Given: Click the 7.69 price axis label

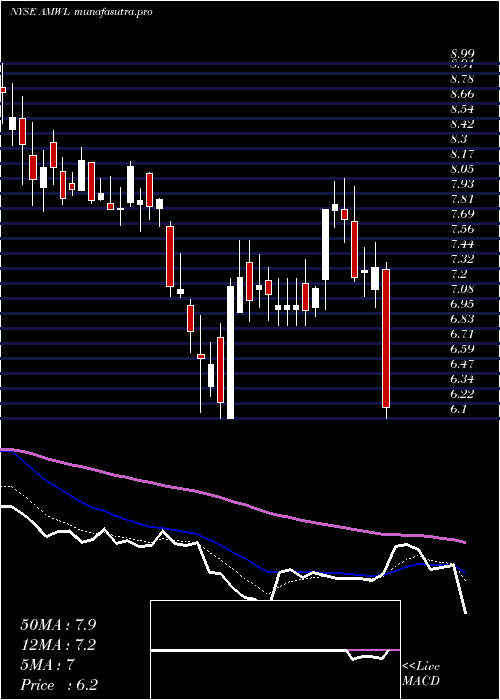Looking at the screenshot, I should tap(462, 214).
